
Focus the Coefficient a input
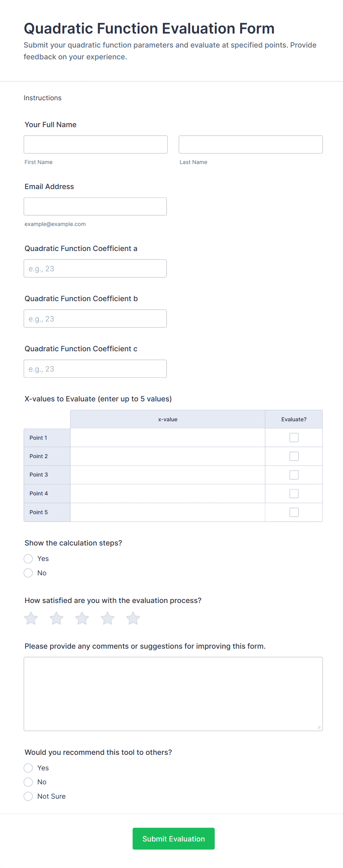click(x=95, y=268)
